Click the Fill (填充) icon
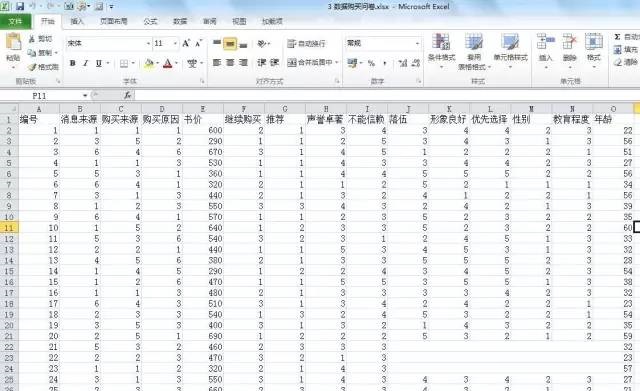 coord(618,50)
